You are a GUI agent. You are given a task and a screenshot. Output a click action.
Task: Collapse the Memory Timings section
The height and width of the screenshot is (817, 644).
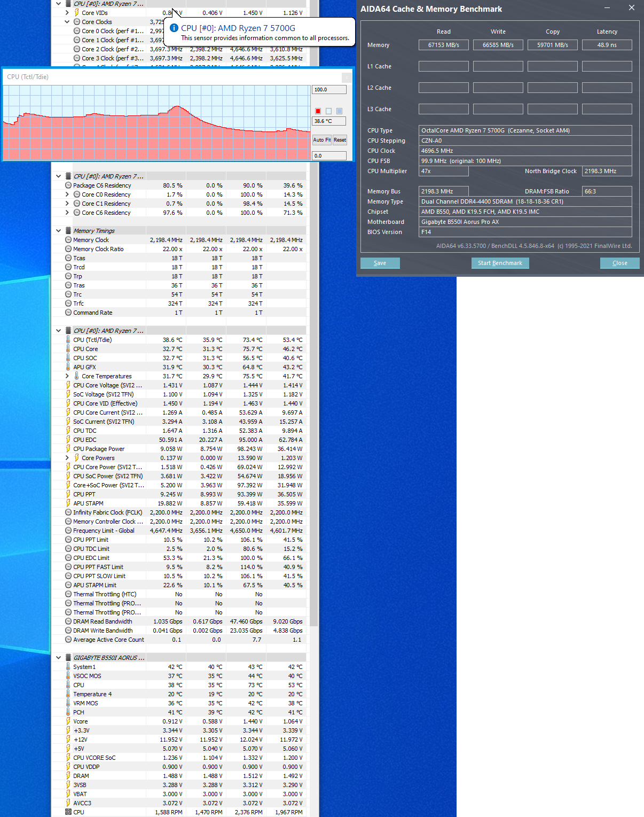click(58, 231)
